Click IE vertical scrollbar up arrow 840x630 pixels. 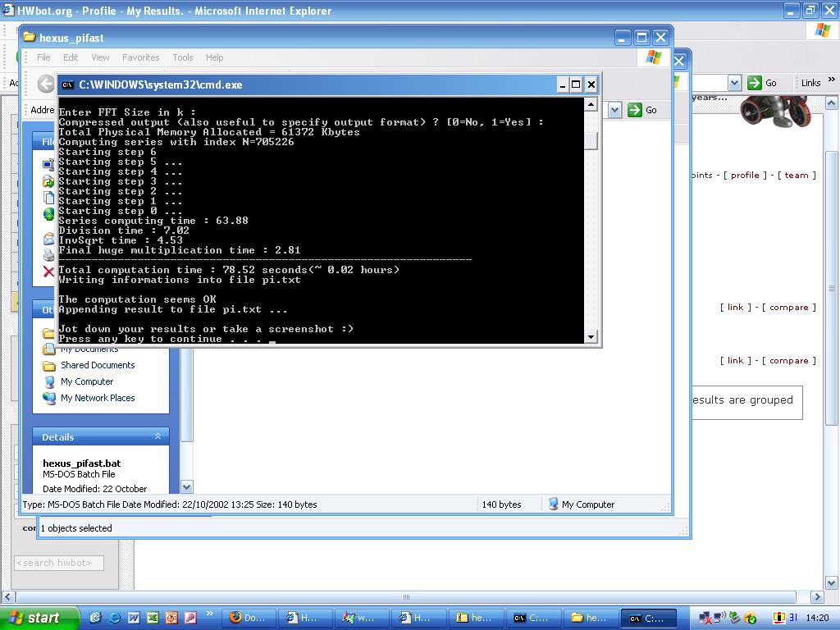coord(832,103)
